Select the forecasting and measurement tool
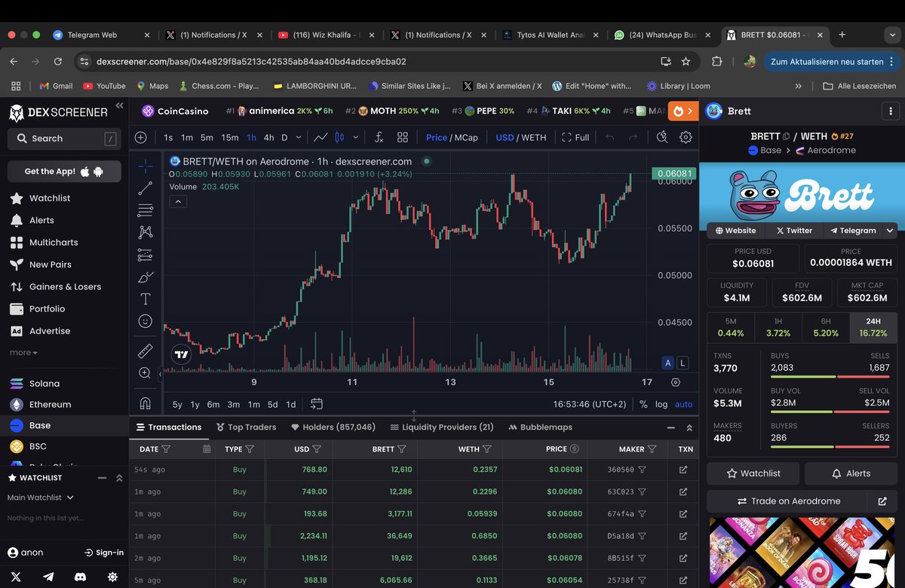Screen dimensions: 905x588 146,255
